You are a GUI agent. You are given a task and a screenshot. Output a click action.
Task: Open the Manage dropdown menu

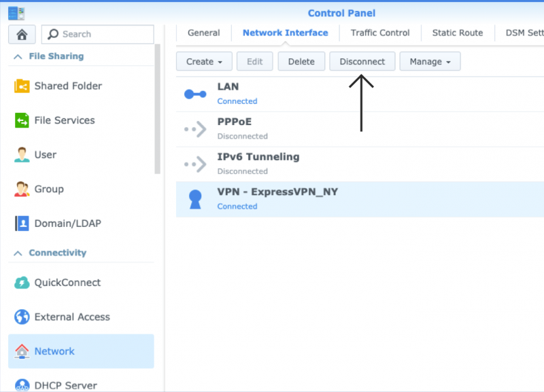[430, 61]
